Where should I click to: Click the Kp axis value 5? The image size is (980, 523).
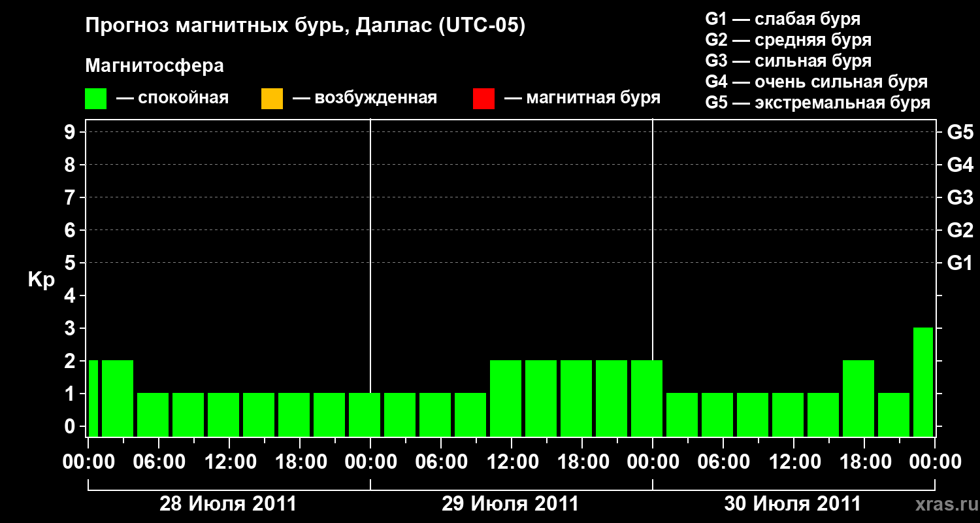[x=71, y=263]
